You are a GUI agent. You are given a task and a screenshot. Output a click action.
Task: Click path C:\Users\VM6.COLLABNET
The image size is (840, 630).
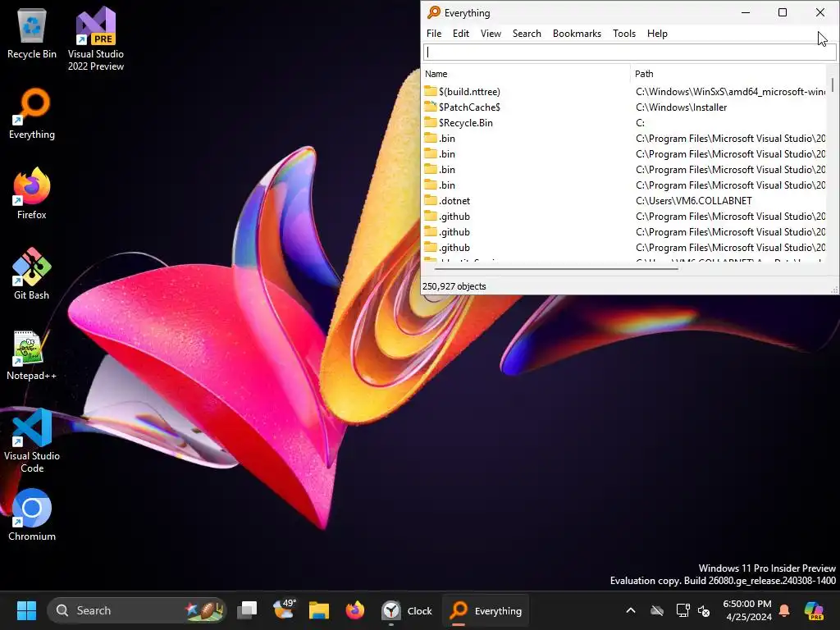pos(694,201)
